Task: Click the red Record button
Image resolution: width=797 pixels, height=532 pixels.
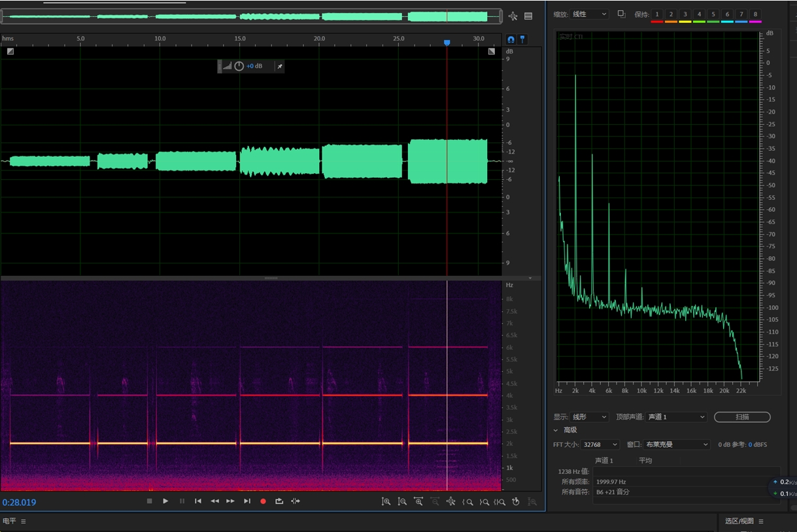Action: point(263,501)
